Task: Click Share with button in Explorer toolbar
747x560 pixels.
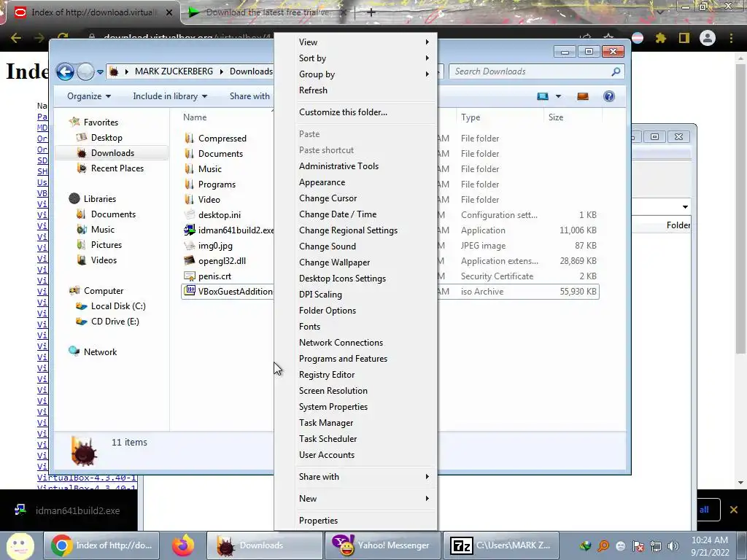Action: pyautogui.click(x=249, y=96)
